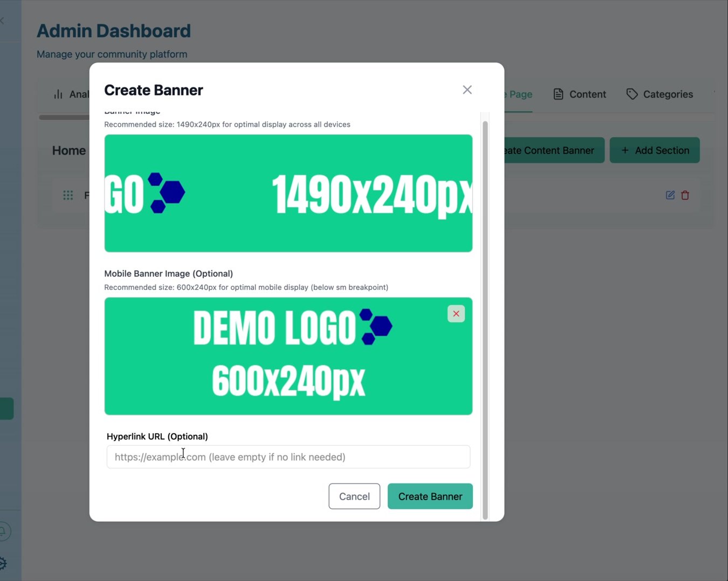
Task: Open notifications bell in sidebar
Action: (3, 531)
